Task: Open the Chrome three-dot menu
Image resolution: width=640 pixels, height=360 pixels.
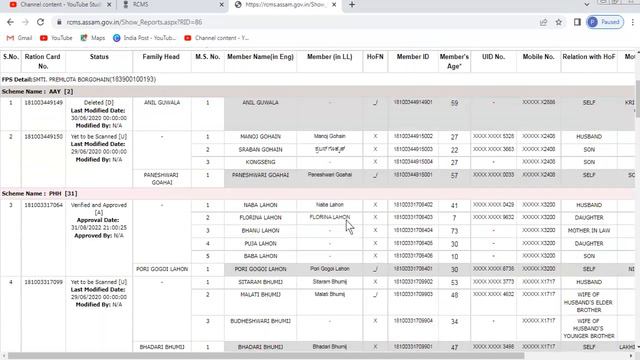Action: pos(633,22)
